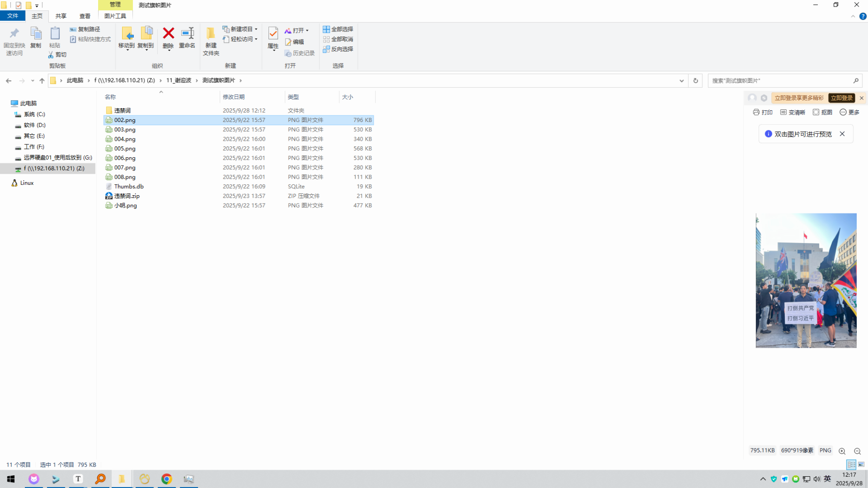Click the Login Now (立即登录) button
The width and height of the screenshot is (868, 488).
[x=841, y=98]
